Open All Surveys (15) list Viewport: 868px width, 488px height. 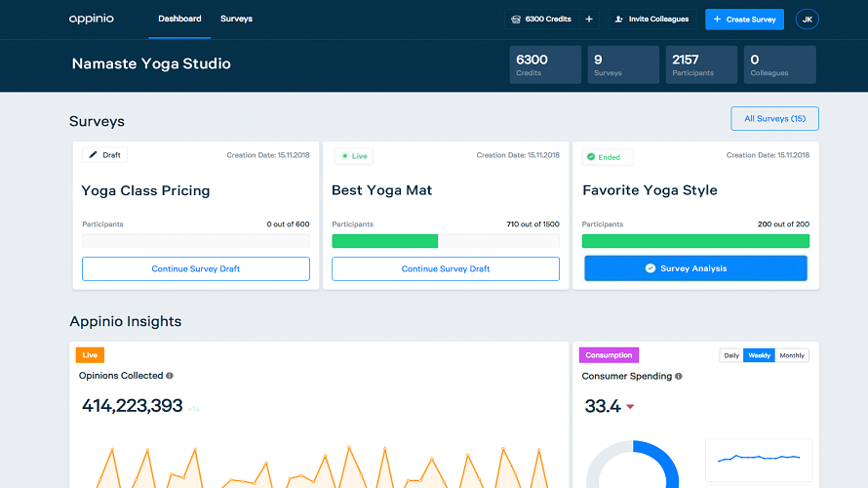pos(774,118)
